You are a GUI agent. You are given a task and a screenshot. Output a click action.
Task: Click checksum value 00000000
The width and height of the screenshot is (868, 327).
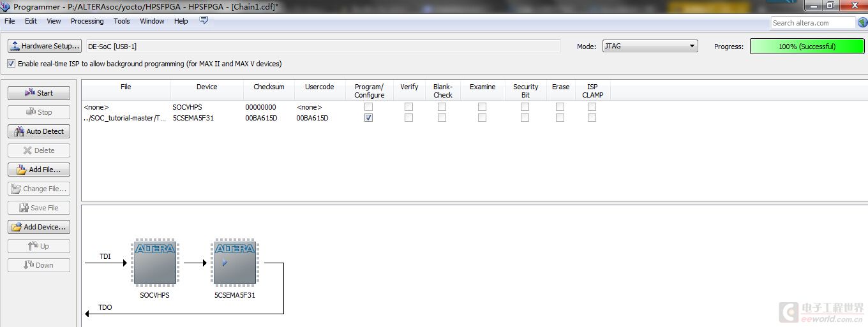pyautogui.click(x=260, y=107)
